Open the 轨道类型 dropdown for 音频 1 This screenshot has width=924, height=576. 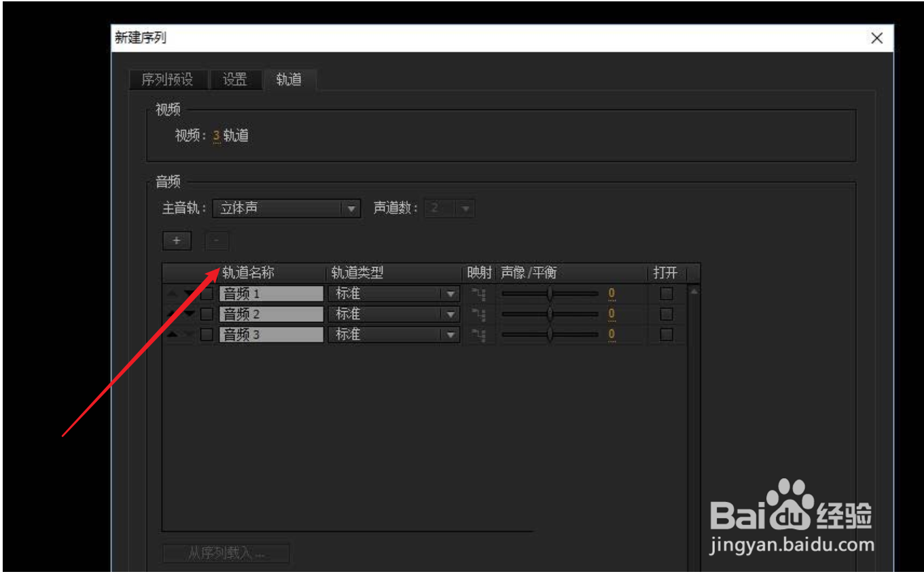[x=450, y=293]
